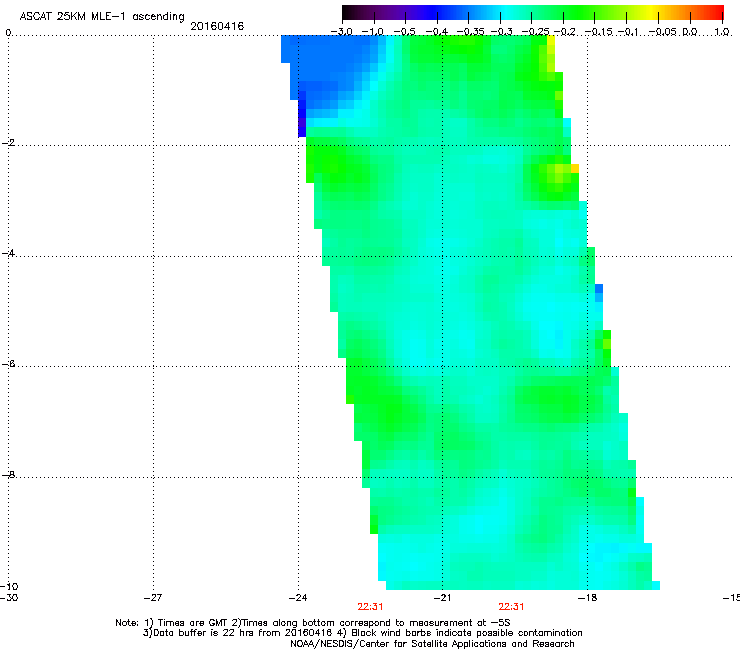
Task: Click the red end of the color scale bar
Action: click(x=716, y=12)
